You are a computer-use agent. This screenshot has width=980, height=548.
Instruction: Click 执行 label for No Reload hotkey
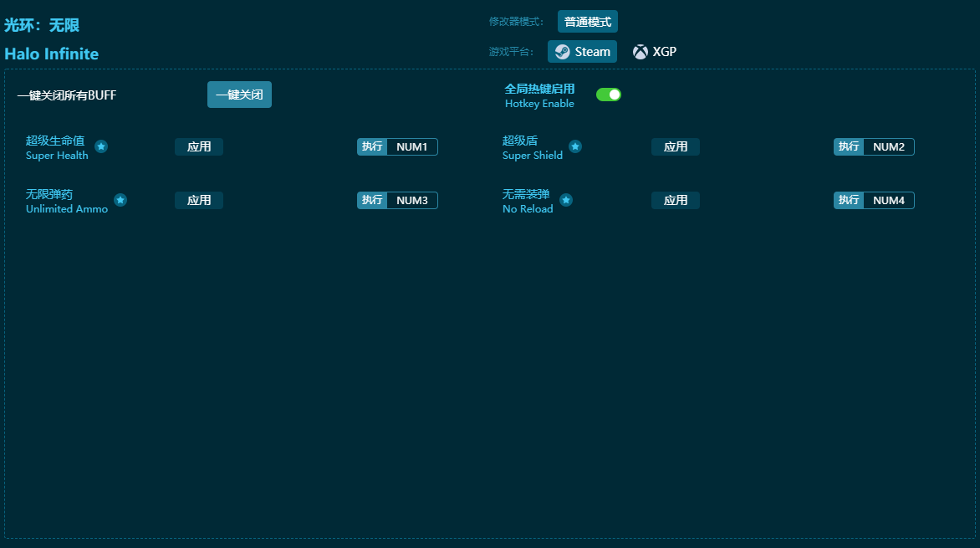point(849,201)
